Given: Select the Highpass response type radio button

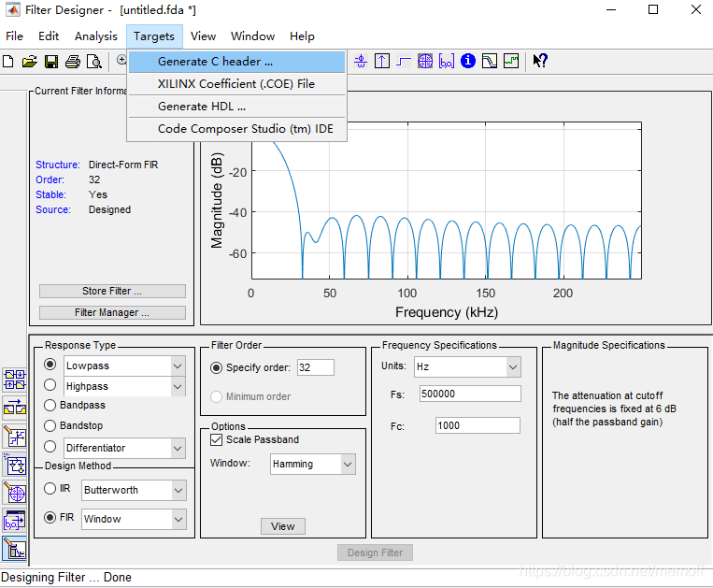Looking at the screenshot, I should [50, 385].
